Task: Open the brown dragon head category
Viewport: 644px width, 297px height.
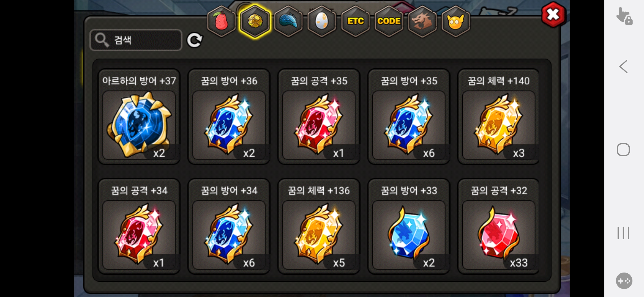Action: [422, 21]
